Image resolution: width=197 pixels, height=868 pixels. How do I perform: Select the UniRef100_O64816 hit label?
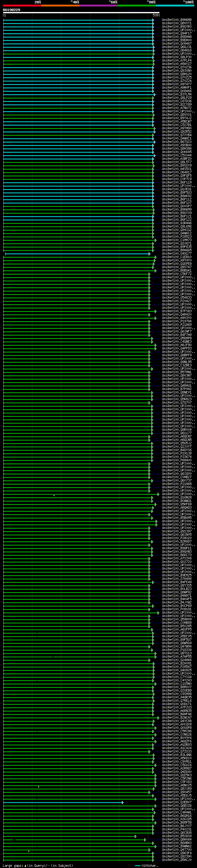click(x=177, y=50)
